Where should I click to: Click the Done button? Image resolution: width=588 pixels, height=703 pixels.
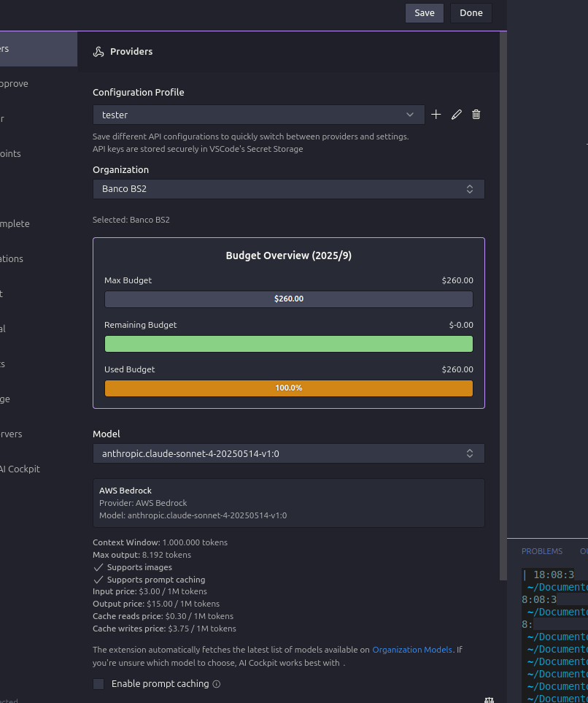[x=471, y=13]
